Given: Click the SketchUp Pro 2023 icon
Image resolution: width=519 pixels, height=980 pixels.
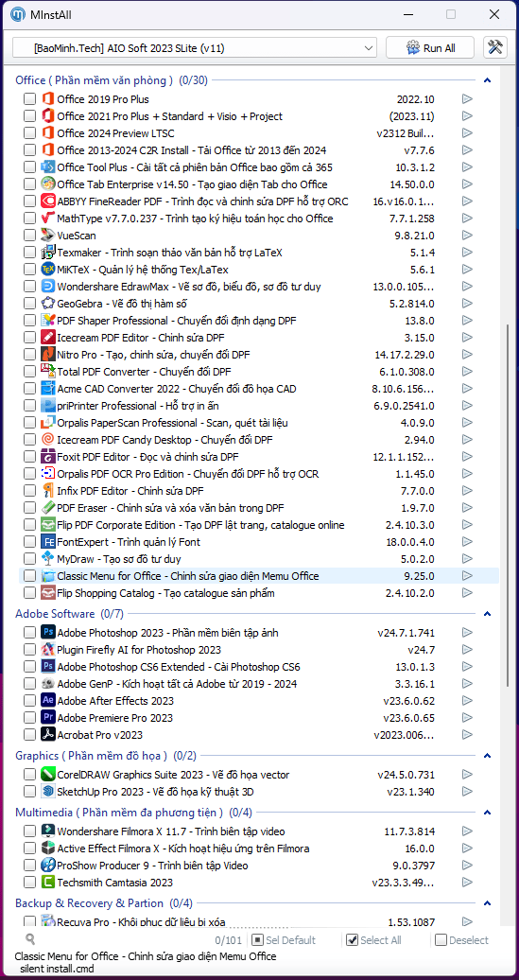Looking at the screenshot, I should [48, 791].
